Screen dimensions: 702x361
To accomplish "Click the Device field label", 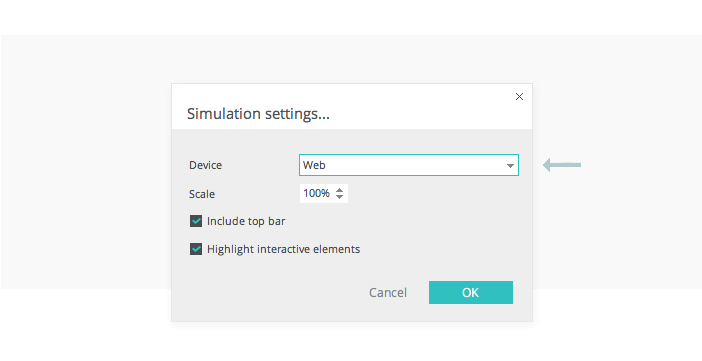I will pyautogui.click(x=205, y=165).
